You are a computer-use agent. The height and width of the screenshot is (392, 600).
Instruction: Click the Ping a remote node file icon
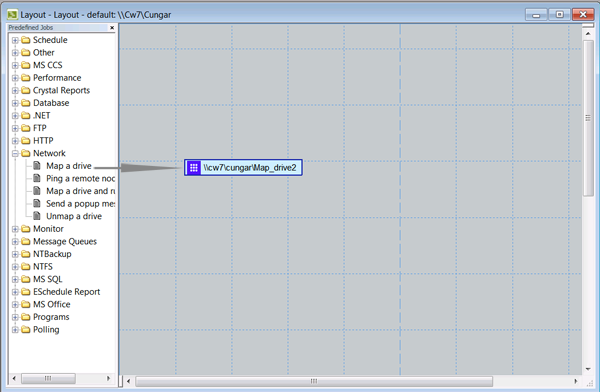coord(37,178)
